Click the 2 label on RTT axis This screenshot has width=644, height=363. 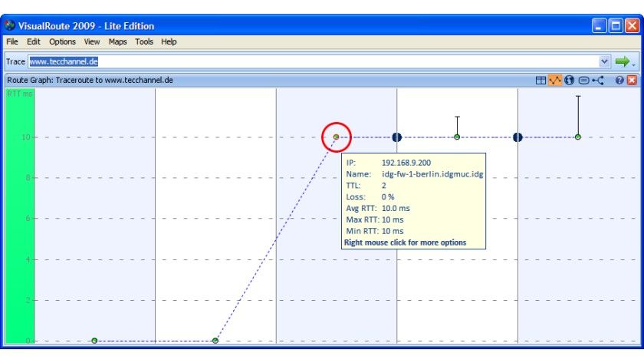(28, 300)
